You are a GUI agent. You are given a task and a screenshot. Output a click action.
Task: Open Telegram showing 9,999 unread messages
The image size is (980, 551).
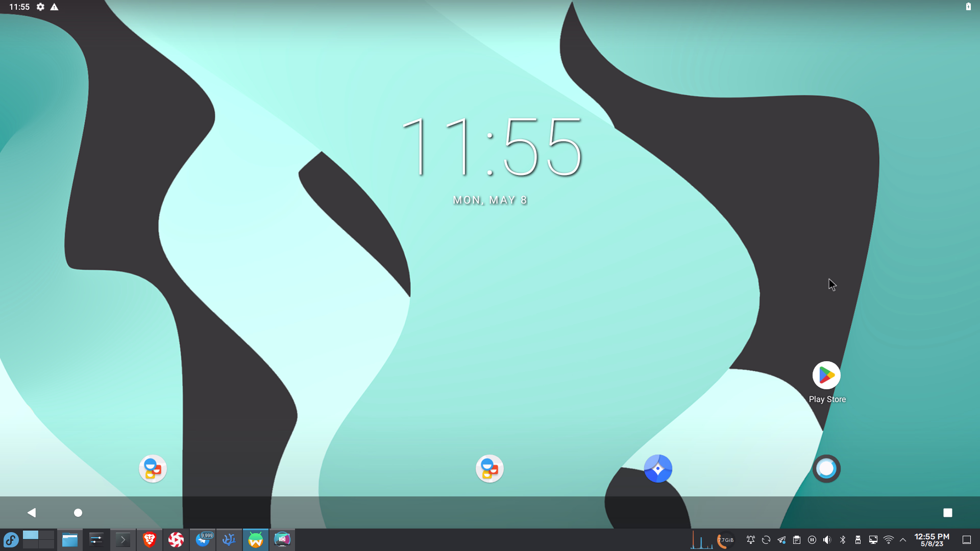[x=203, y=539]
